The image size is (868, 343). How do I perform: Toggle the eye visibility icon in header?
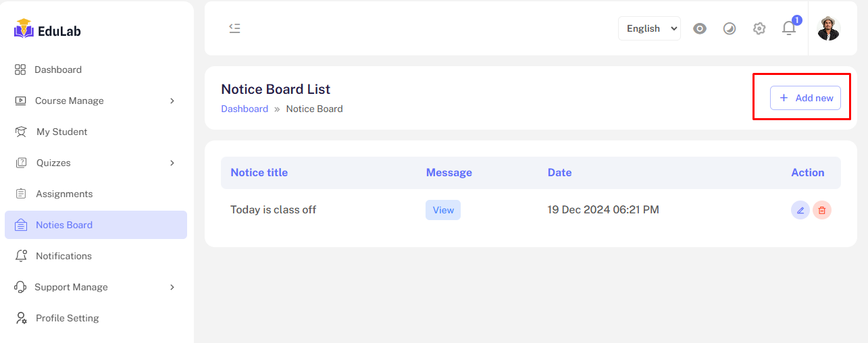700,28
